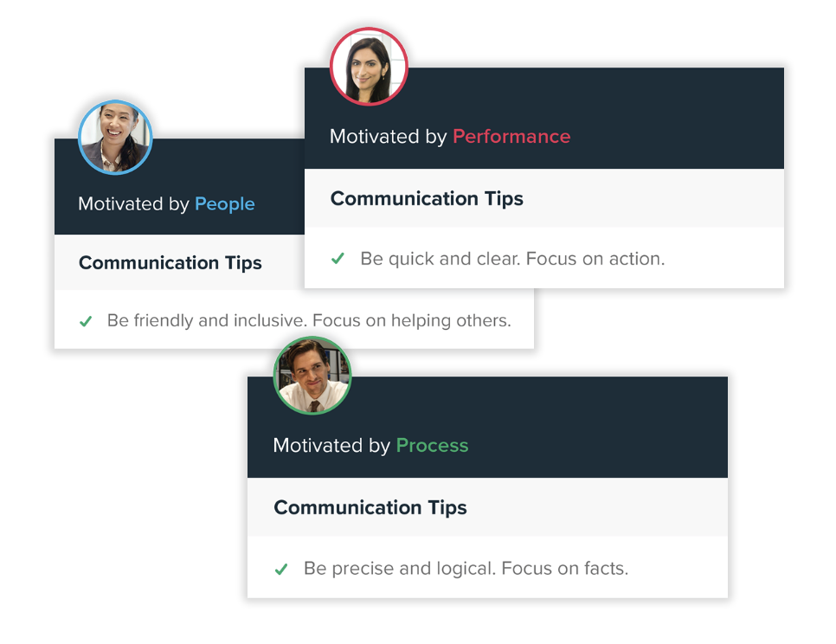Viewport: 836px width, 644px height.
Task: Select the blue 'People' motivation label
Action: point(224,204)
